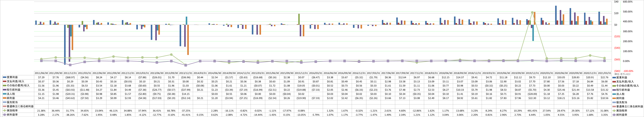The height and width of the screenshot is (117, 644).
Task: Click the green bar for 2015/12/31
Action: point(299,19)
